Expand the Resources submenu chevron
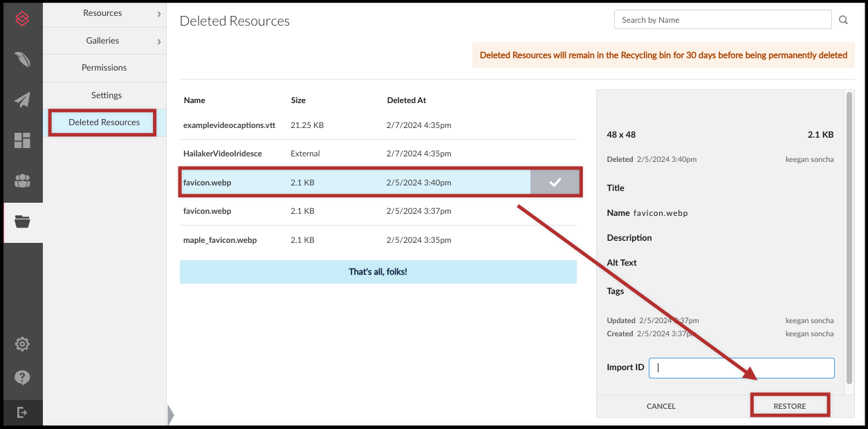Viewport: 868px width, 429px height. pos(158,14)
